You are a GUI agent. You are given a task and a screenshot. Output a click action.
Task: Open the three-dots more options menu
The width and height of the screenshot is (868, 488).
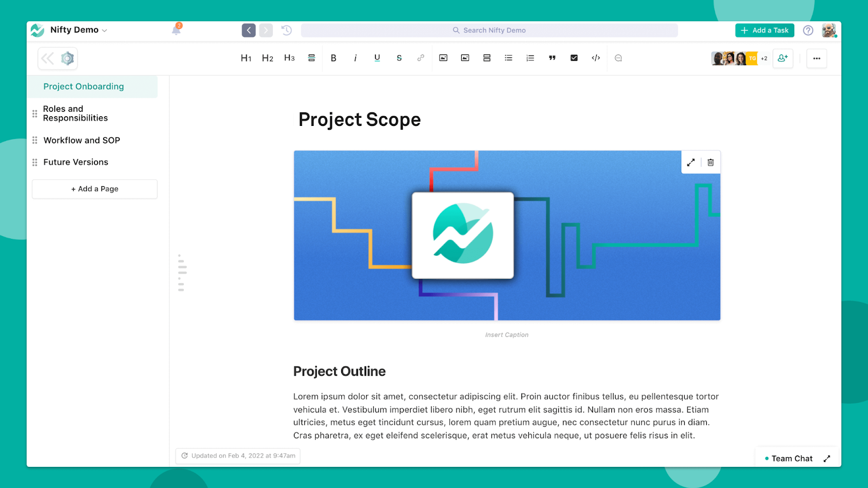point(816,58)
